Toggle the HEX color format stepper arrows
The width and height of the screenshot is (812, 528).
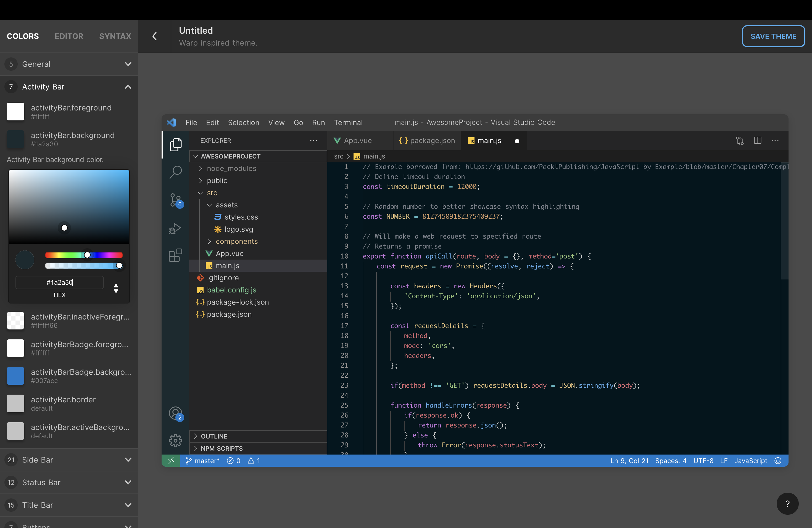(116, 288)
